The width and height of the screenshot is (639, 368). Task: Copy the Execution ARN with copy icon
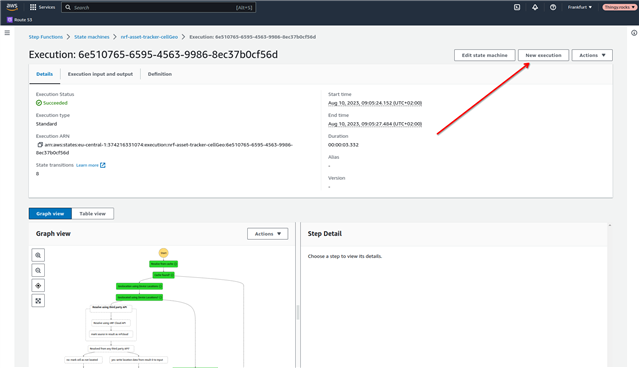point(40,145)
